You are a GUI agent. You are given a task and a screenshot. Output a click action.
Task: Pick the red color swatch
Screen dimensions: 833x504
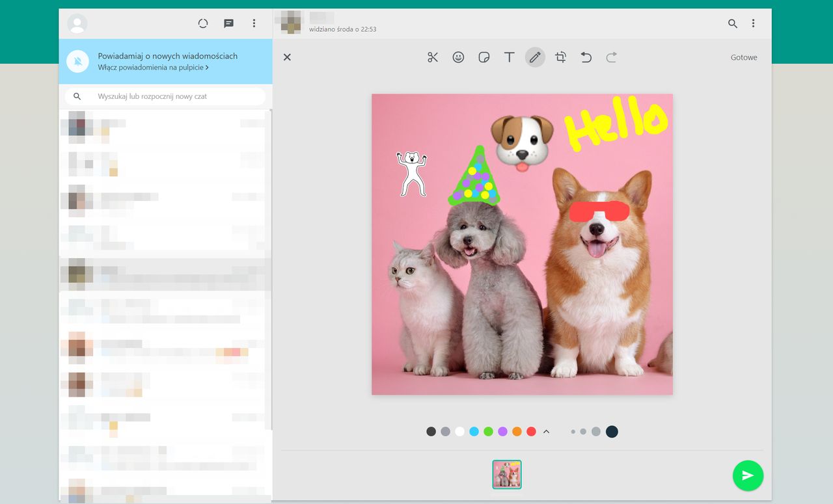click(x=531, y=431)
